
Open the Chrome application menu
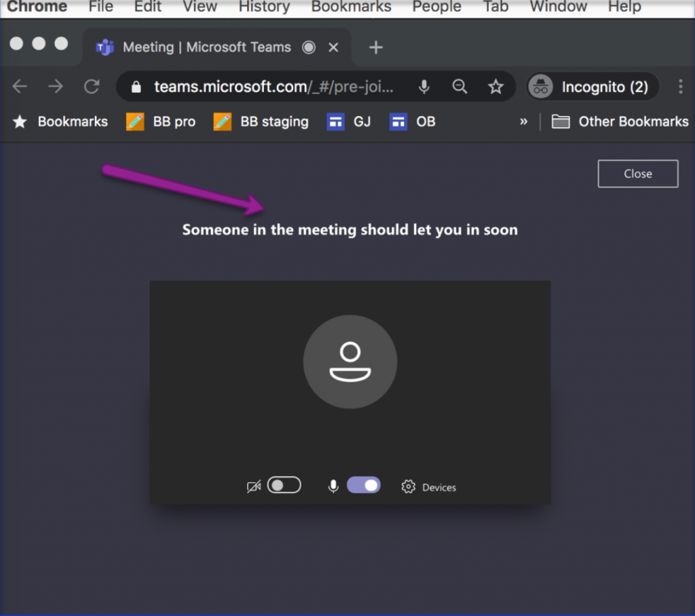pyautogui.click(x=37, y=7)
